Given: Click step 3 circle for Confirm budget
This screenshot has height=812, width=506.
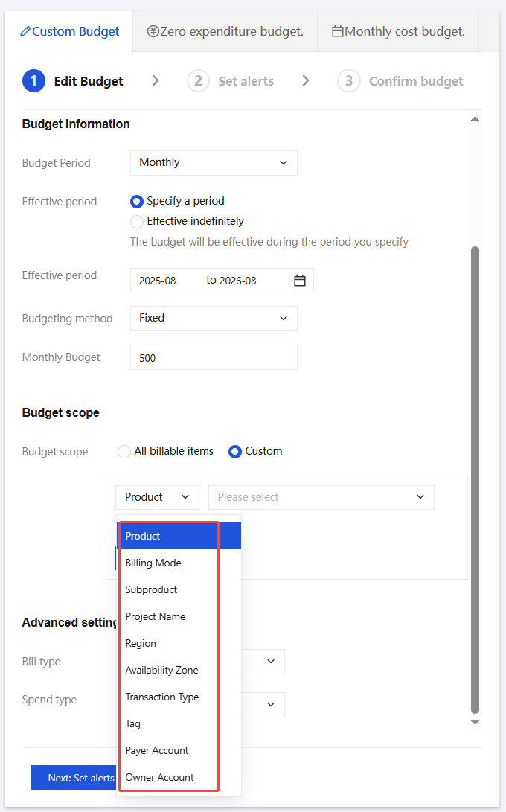Looking at the screenshot, I should pos(349,81).
